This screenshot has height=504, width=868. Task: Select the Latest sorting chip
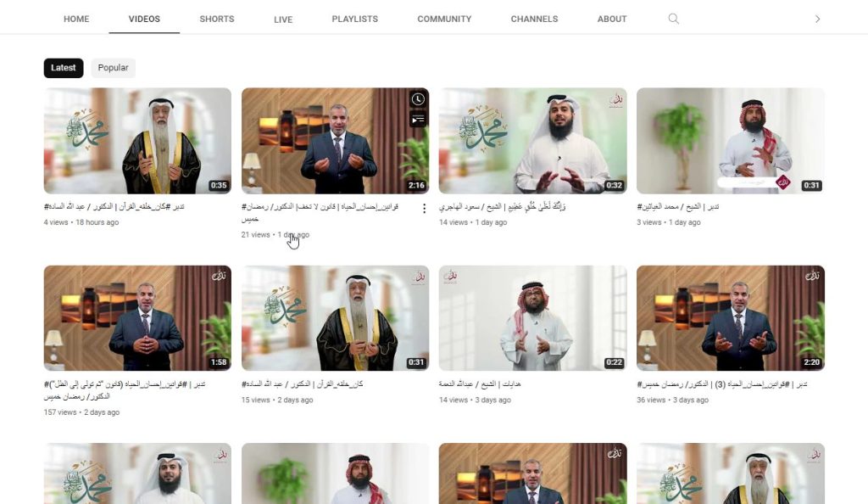point(64,68)
